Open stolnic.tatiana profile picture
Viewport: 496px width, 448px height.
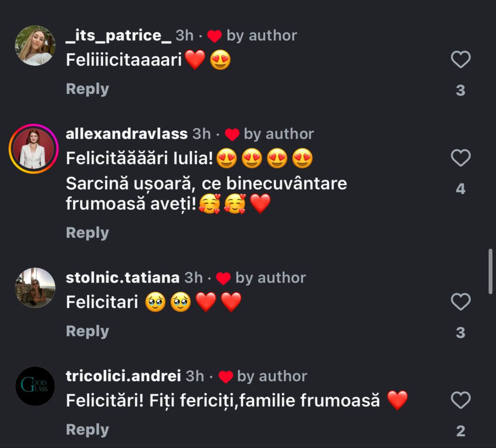pyautogui.click(x=35, y=287)
